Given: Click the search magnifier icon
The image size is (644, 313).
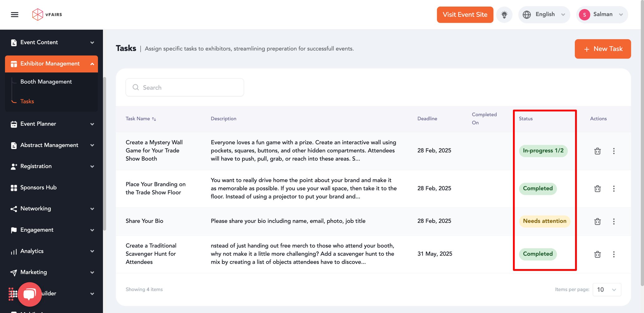Looking at the screenshot, I should pos(135,87).
